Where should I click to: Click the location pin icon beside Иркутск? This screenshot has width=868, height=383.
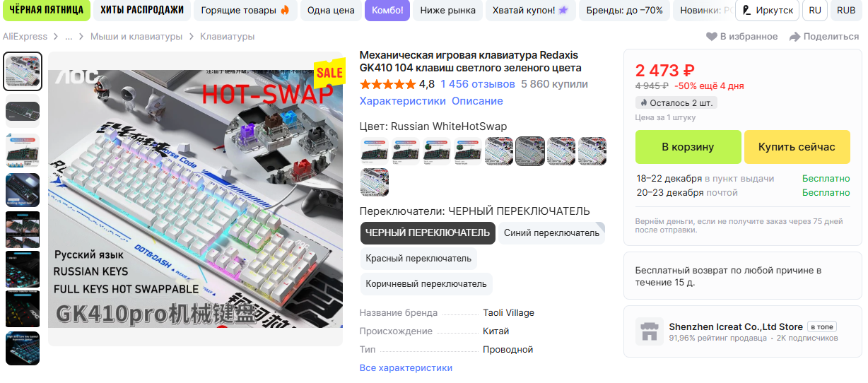pos(747,11)
